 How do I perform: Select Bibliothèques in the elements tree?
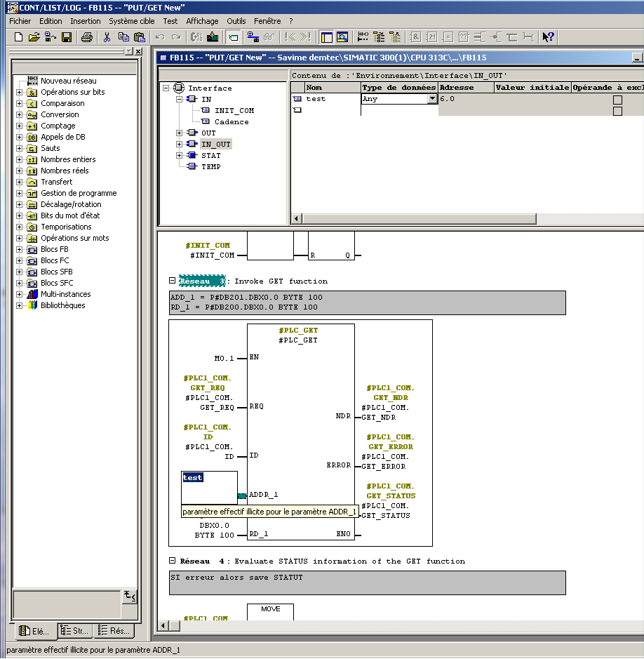(62, 306)
